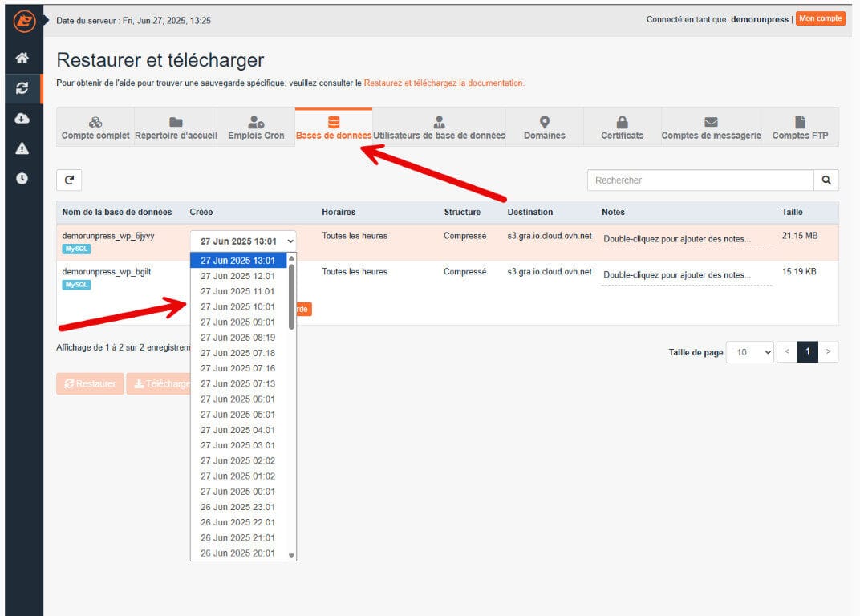Screen dimensions: 860x616
Task: Click the Mon compte button
Action: [820, 18]
